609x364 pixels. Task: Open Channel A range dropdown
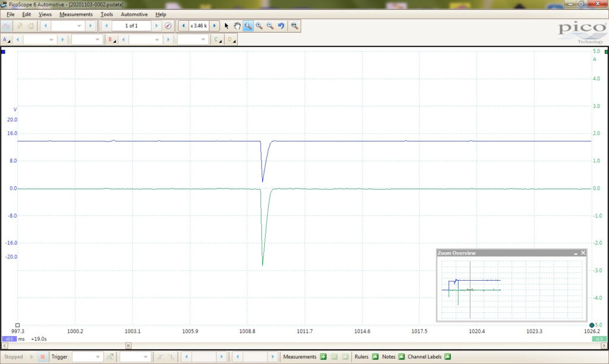40,39
